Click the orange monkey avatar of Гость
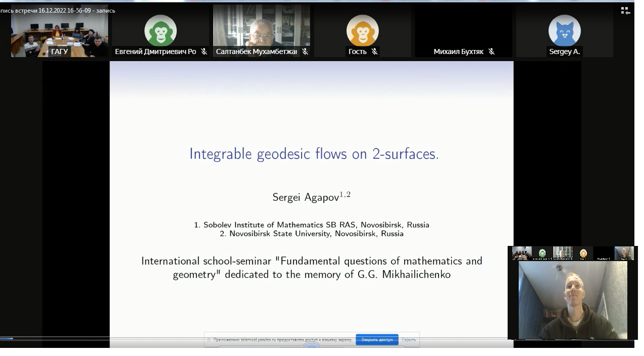This screenshot has width=644, height=356. point(362,30)
